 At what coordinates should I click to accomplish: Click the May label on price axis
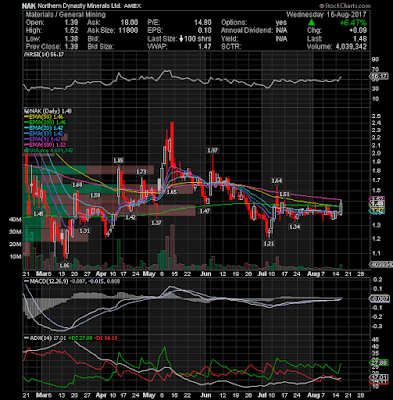149,274
